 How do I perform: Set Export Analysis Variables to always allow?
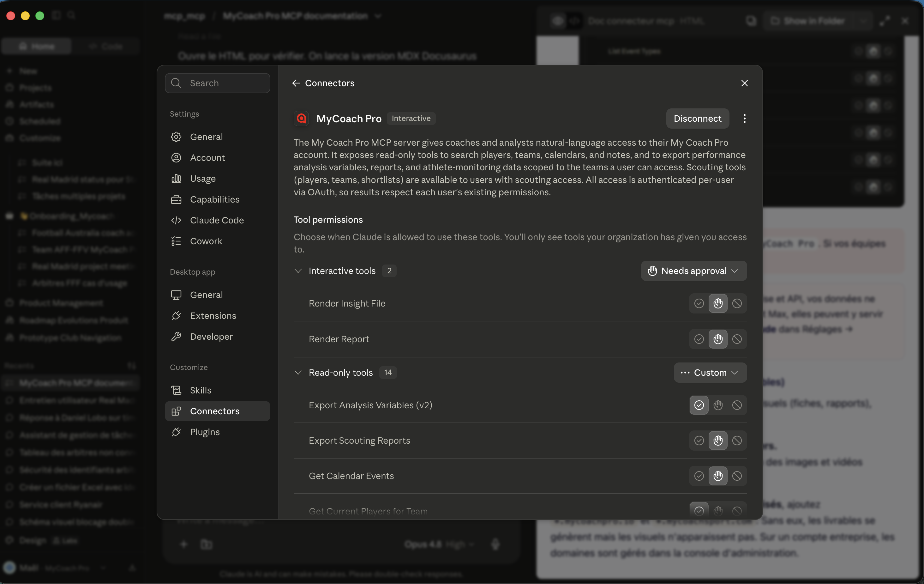[699, 405]
